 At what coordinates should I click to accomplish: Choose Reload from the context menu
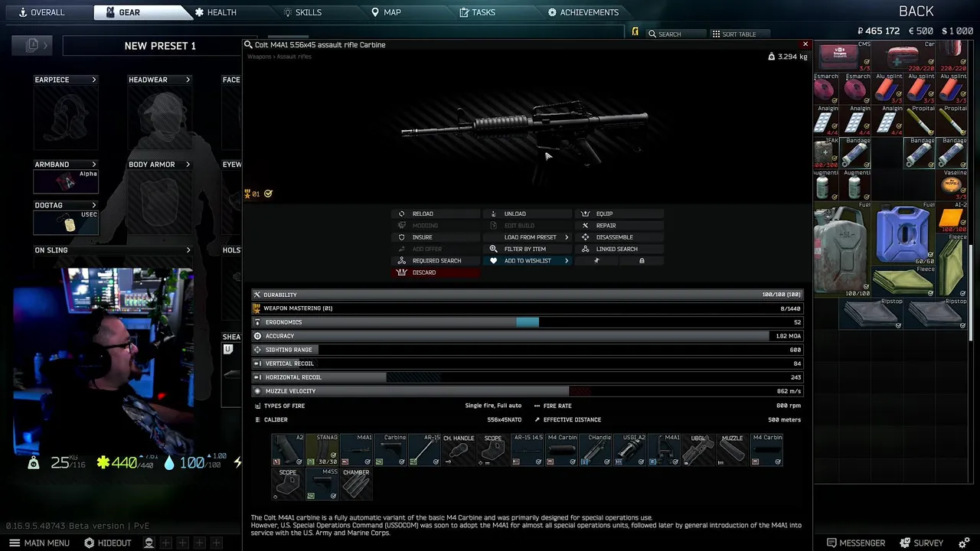coord(436,214)
